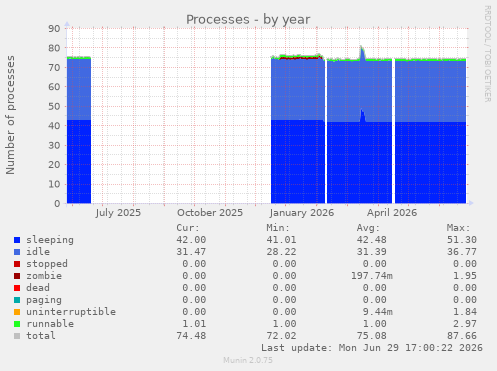This screenshot has height=371, width=497.
Task: Click the uninterruptible legend color swatch
Action: click(17, 312)
